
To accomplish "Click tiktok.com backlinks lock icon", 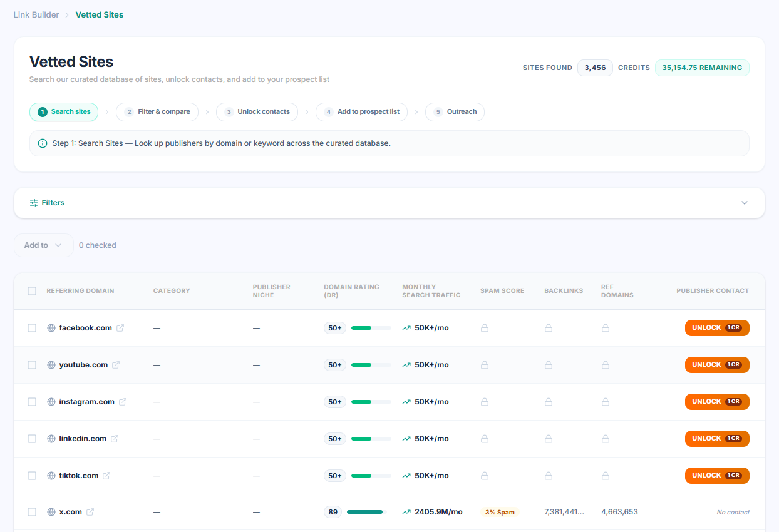I will point(549,476).
